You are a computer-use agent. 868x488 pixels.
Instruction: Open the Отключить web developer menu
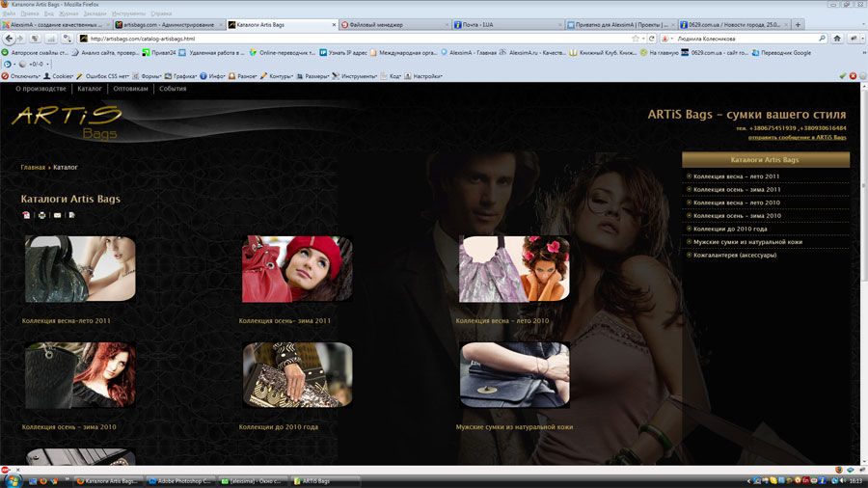[21, 76]
